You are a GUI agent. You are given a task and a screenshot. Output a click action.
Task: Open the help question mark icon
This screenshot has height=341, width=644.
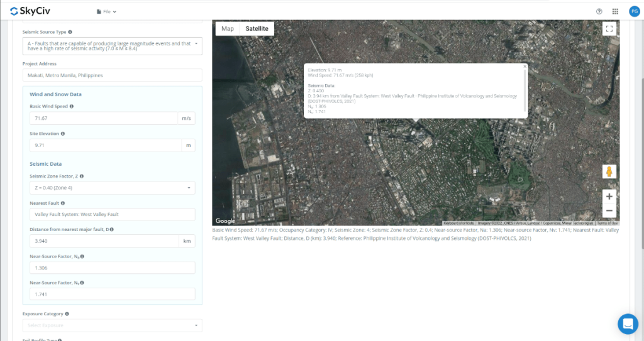click(x=599, y=11)
